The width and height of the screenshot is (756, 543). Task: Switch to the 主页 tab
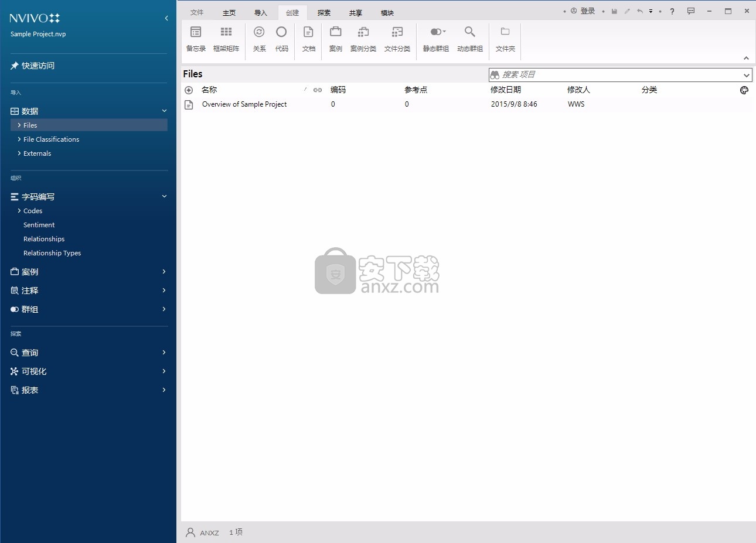point(229,12)
